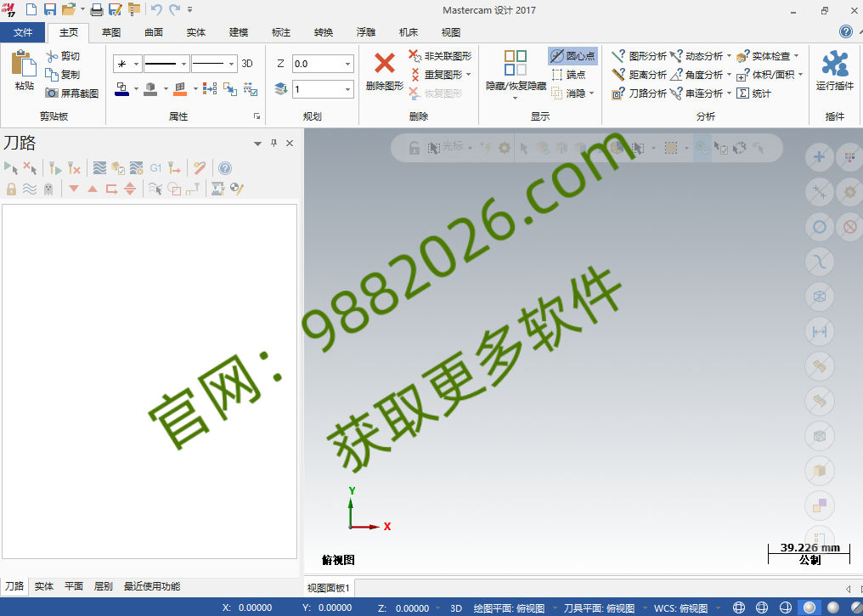Open the ribbon help question mark
Viewport: 863px width, 616px height.
tap(846, 31)
